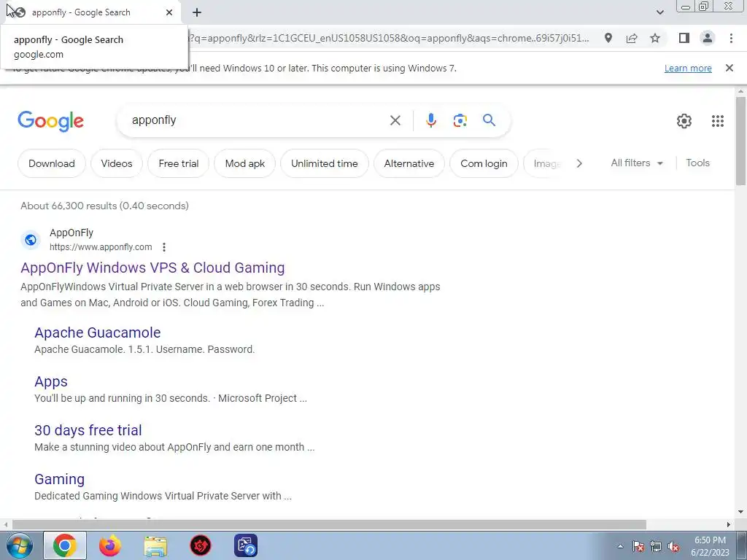The height and width of the screenshot is (560, 747).
Task: Click the Chrome taskbar icon
Action: pyautogui.click(x=65, y=545)
